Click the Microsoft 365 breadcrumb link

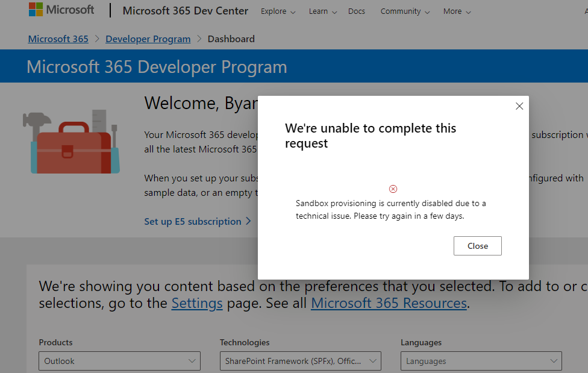tap(58, 39)
